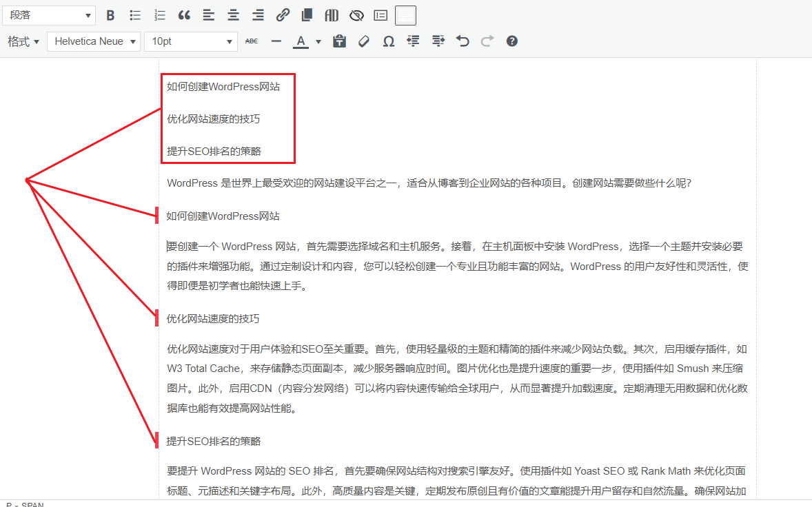Screen dimensions: 812x507
Task: Open the Helvetica Neue font family dropdown
Action: [x=93, y=41]
